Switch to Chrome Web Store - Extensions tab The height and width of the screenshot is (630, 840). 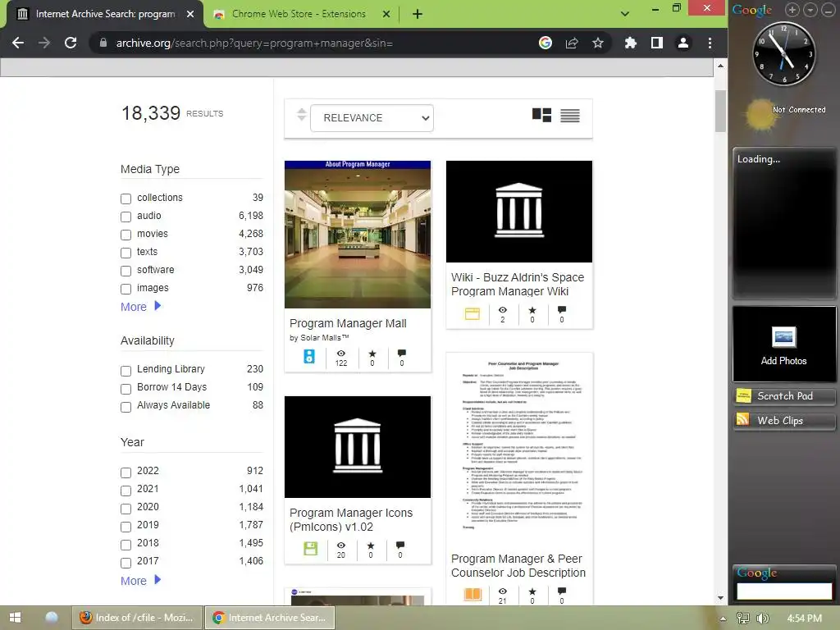(299, 14)
